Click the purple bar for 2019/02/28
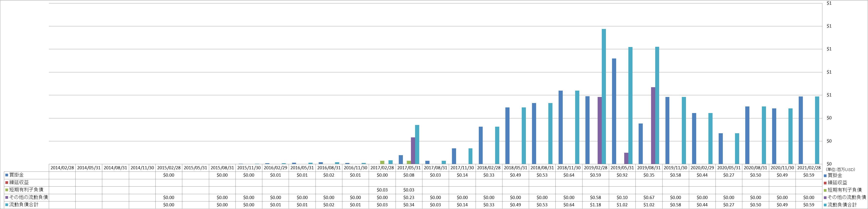The width and height of the screenshot is (868, 209). click(600, 131)
